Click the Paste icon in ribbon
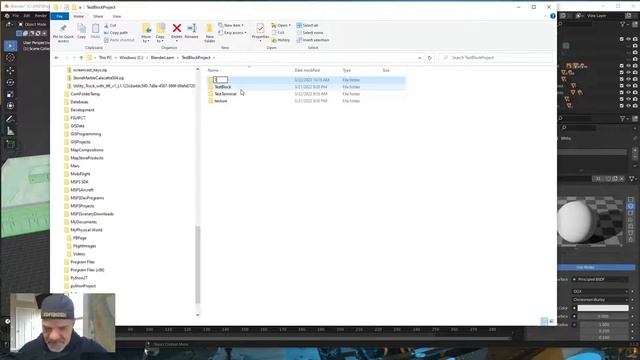 click(x=95, y=29)
